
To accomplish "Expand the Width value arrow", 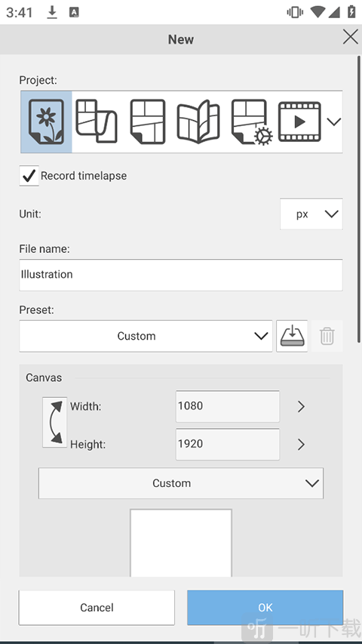I will (x=301, y=407).
